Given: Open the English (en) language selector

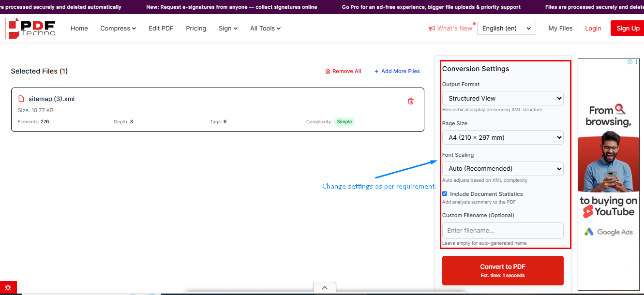Looking at the screenshot, I should (x=507, y=29).
